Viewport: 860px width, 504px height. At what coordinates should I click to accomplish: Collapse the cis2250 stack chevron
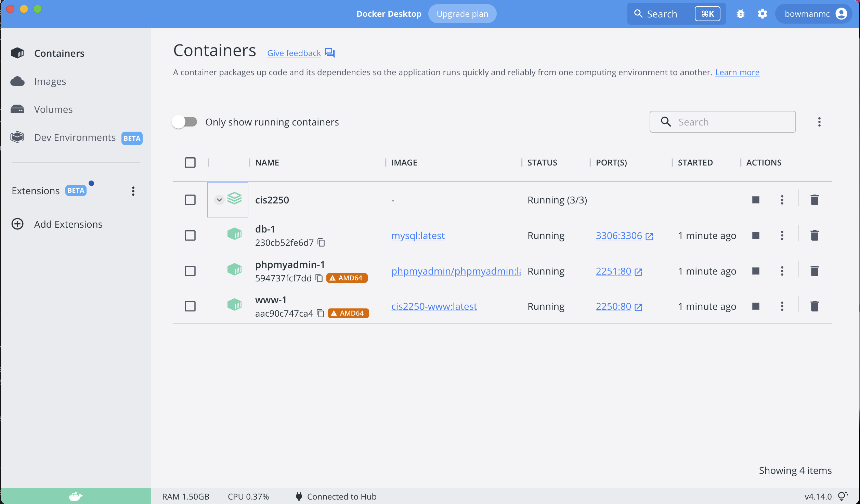(219, 200)
